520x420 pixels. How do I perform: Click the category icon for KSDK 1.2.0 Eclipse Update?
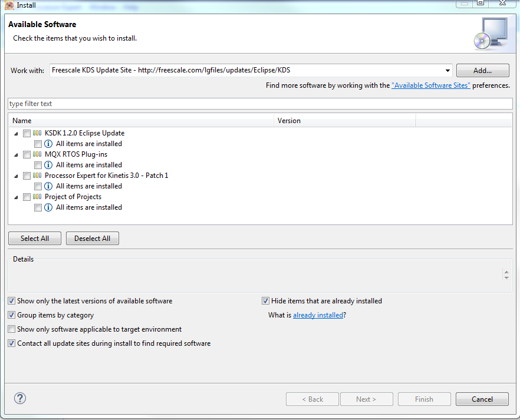[37, 133]
